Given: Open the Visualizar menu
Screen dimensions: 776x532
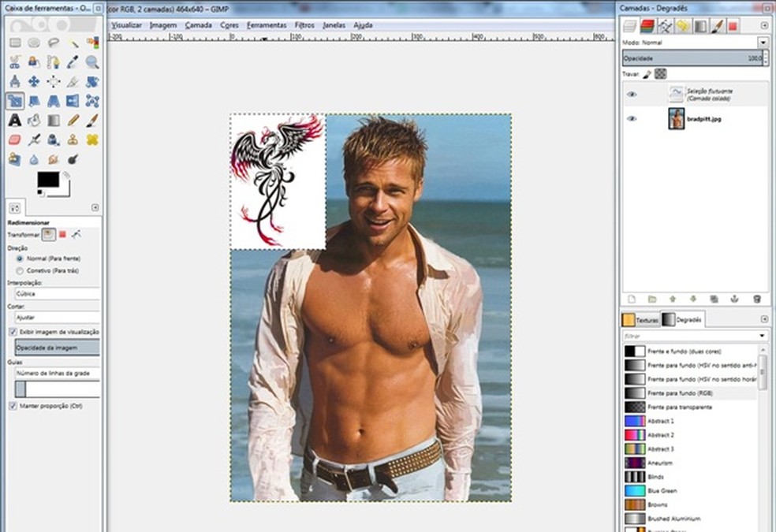Looking at the screenshot, I should [x=126, y=25].
